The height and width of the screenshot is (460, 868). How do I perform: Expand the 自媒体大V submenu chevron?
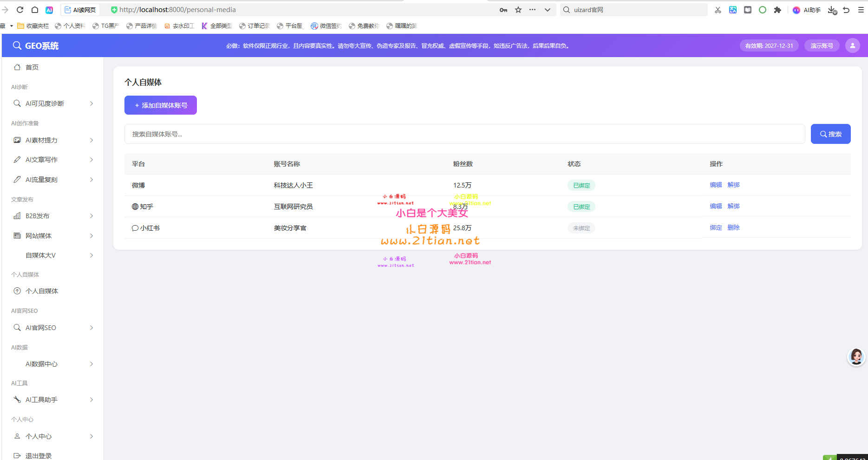[x=91, y=255]
